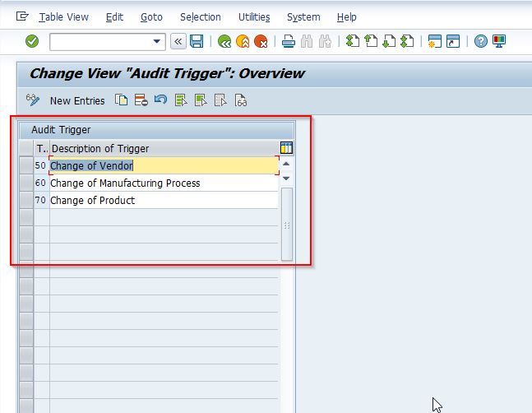Click the Select Block icon
The height and width of the screenshot is (413, 532).
pyautogui.click(x=201, y=100)
